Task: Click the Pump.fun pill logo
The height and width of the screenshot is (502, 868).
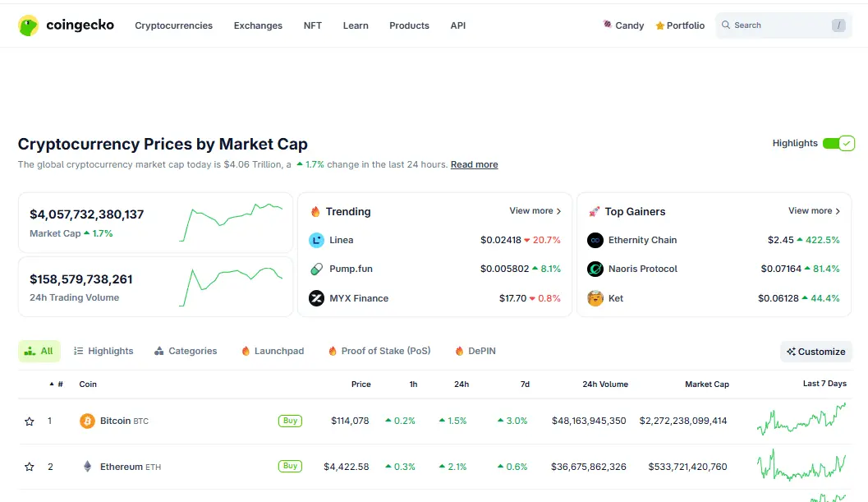Action: (316, 269)
